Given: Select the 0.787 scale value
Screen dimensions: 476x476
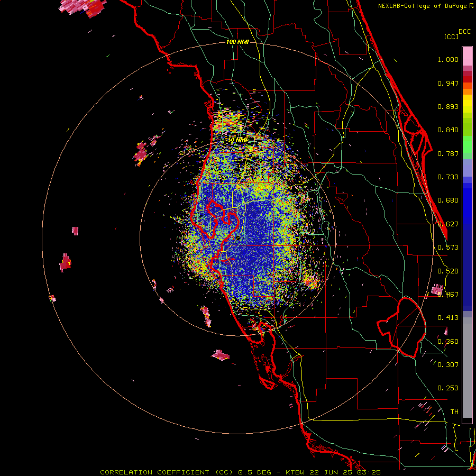Looking at the screenshot, I should coord(448,153).
